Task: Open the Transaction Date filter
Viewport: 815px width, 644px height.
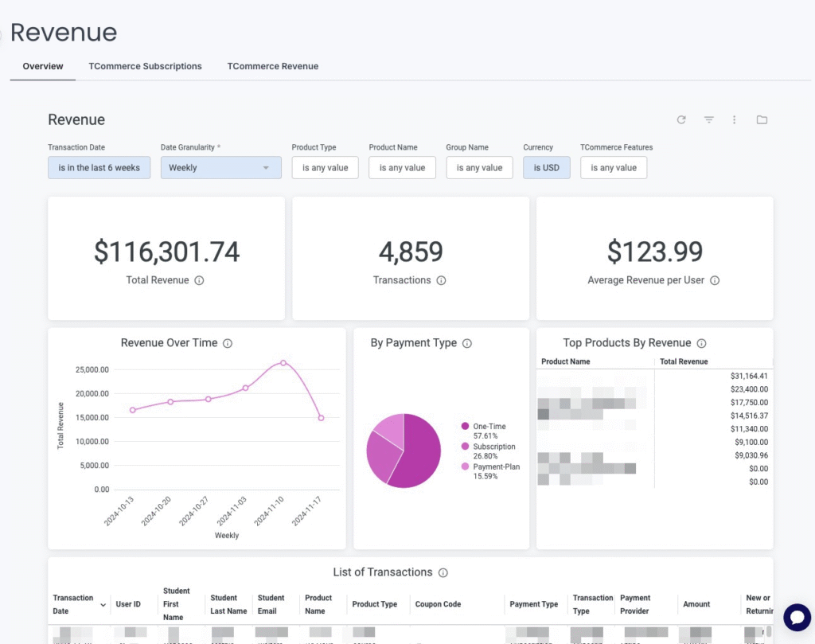Action: point(99,168)
